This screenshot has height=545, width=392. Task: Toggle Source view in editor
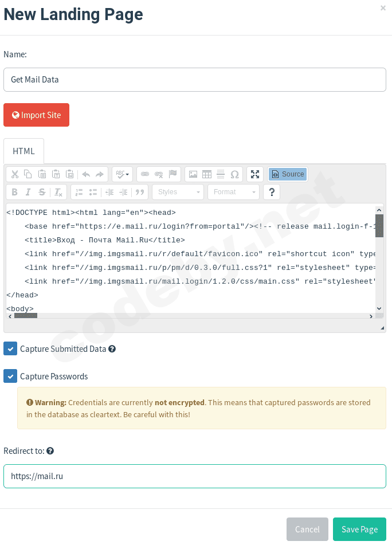(x=288, y=174)
